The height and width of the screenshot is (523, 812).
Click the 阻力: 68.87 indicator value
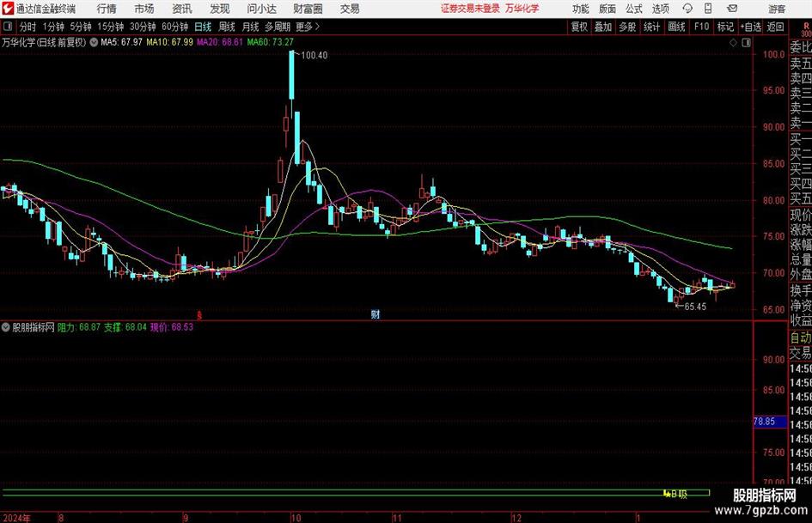tap(79, 327)
